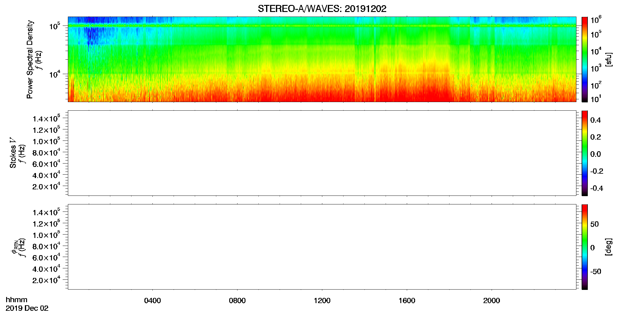
Task: Click the -0.4 value on Stokes colorbar
Action: 597,188
